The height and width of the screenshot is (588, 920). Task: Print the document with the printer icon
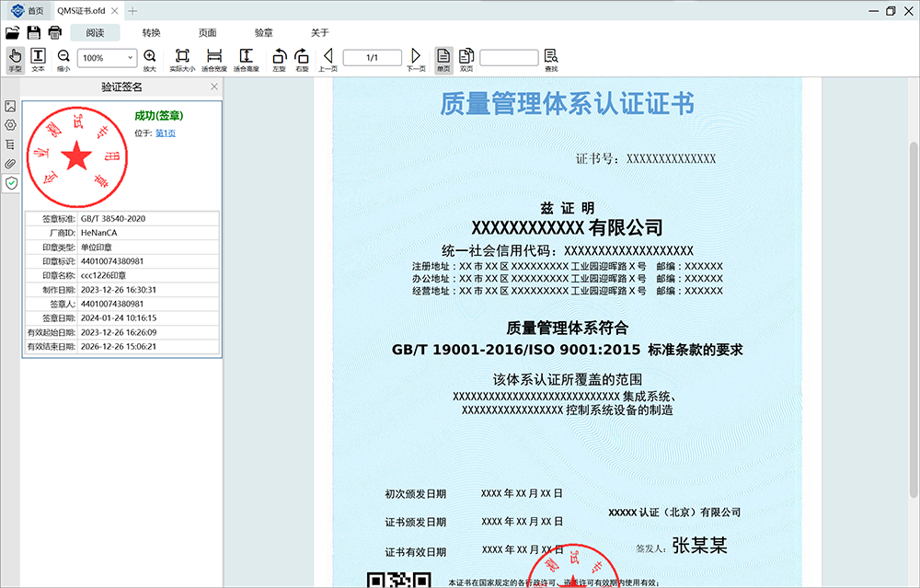pos(55,32)
